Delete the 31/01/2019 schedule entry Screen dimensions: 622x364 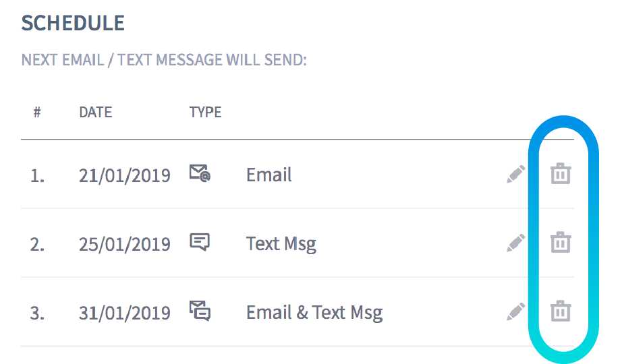click(x=561, y=311)
